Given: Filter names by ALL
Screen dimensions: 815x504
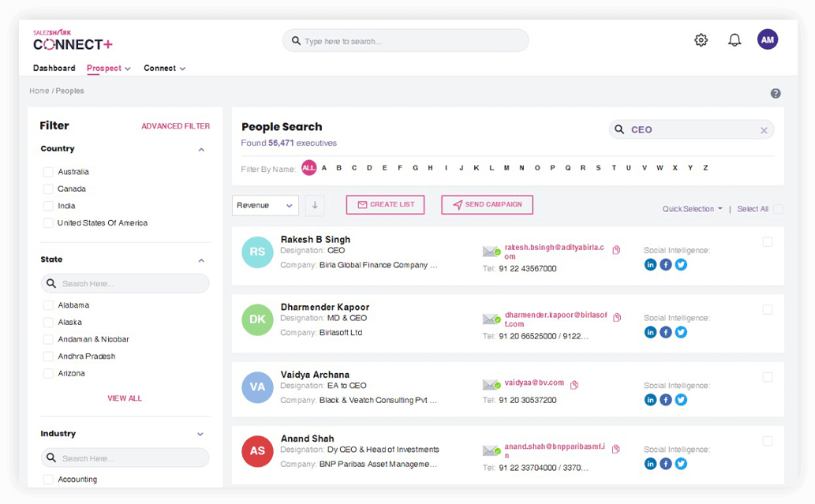Looking at the screenshot, I should click(308, 168).
